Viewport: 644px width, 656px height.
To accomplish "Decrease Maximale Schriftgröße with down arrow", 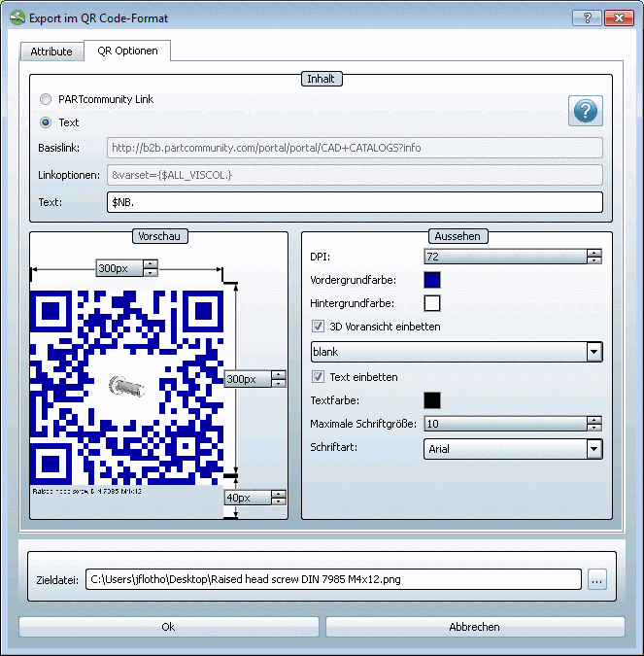I will (594, 428).
